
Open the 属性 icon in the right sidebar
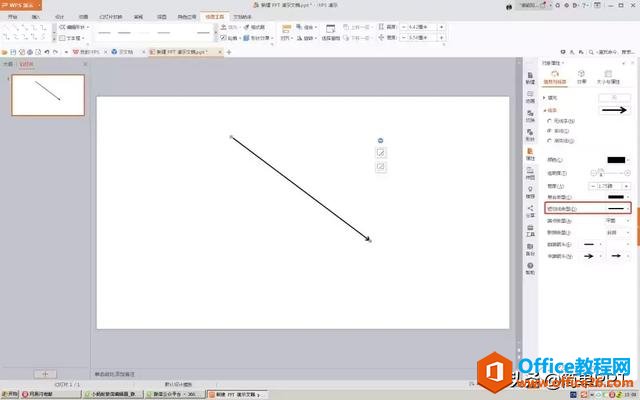pos(530,154)
